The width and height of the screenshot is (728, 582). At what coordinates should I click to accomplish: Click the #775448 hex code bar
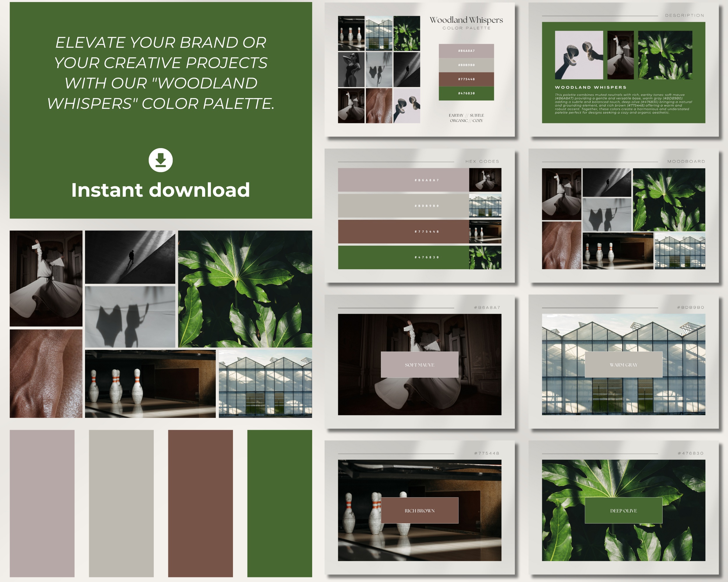[403, 232]
